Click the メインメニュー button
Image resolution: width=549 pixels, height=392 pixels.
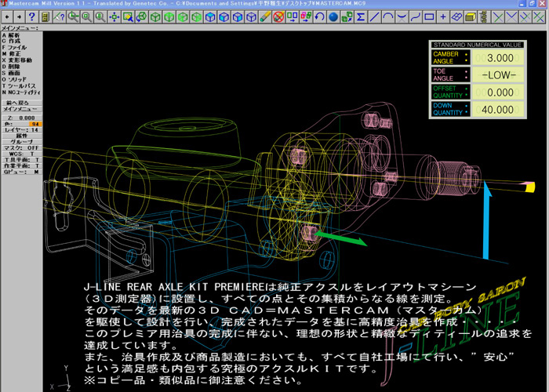pyautogui.click(x=22, y=109)
